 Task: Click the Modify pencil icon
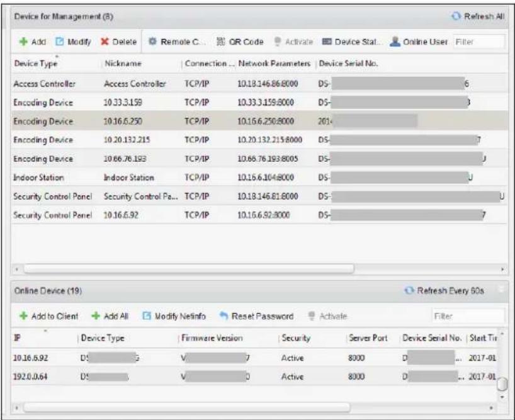(x=59, y=42)
